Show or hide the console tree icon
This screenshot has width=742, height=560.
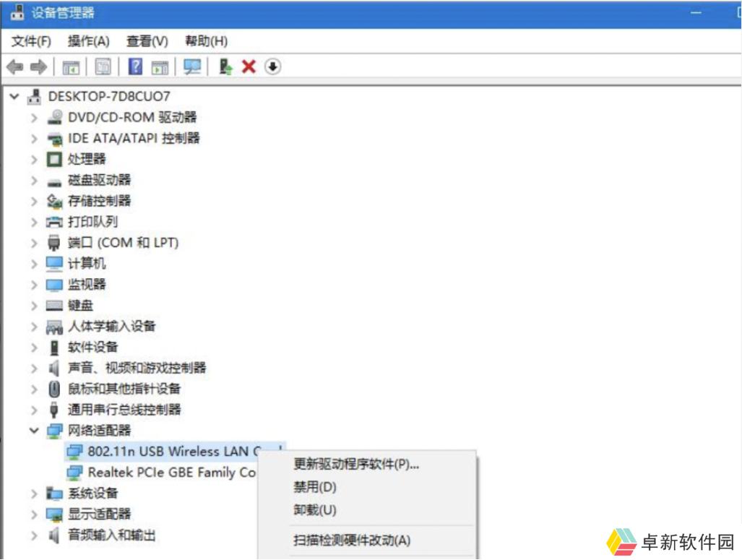(x=71, y=67)
